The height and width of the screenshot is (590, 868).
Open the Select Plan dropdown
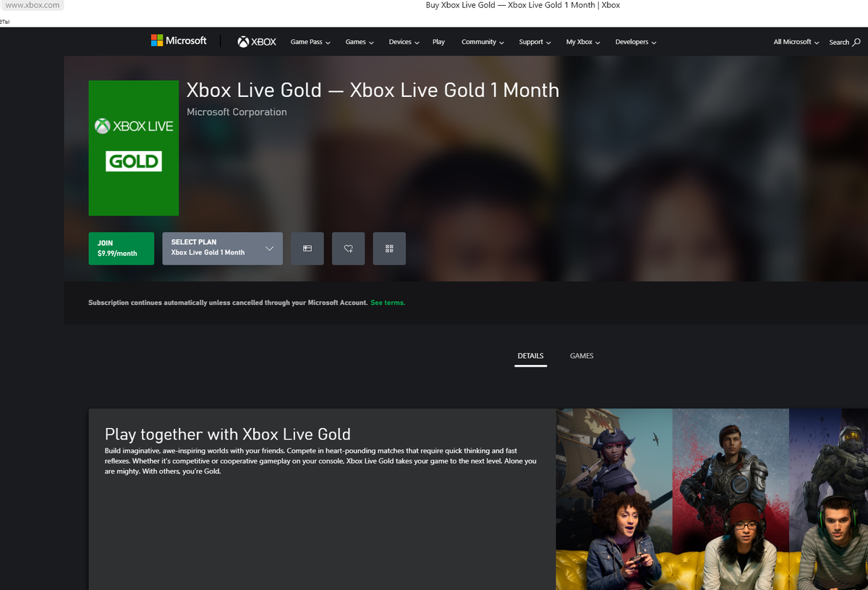pos(222,248)
